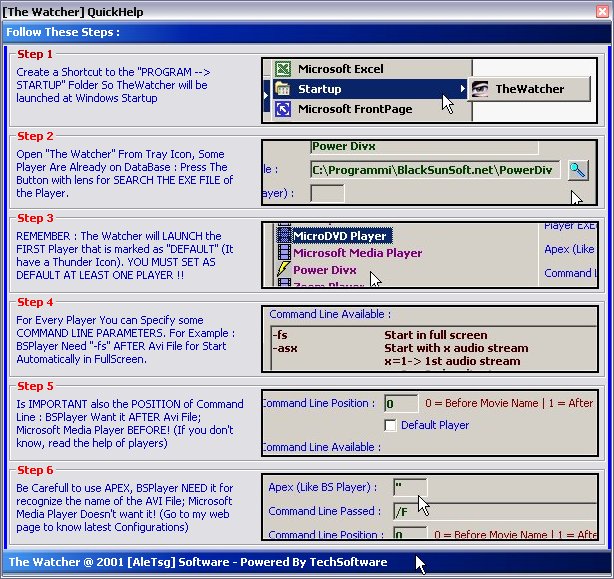Click the 'Step 6' heading
The height and width of the screenshot is (579, 614).
35,470
